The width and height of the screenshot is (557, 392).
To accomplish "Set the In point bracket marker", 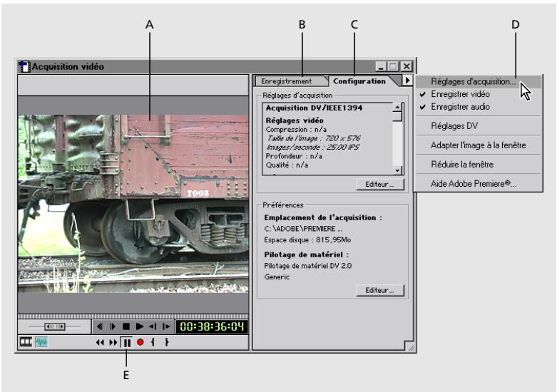I will tap(153, 342).
